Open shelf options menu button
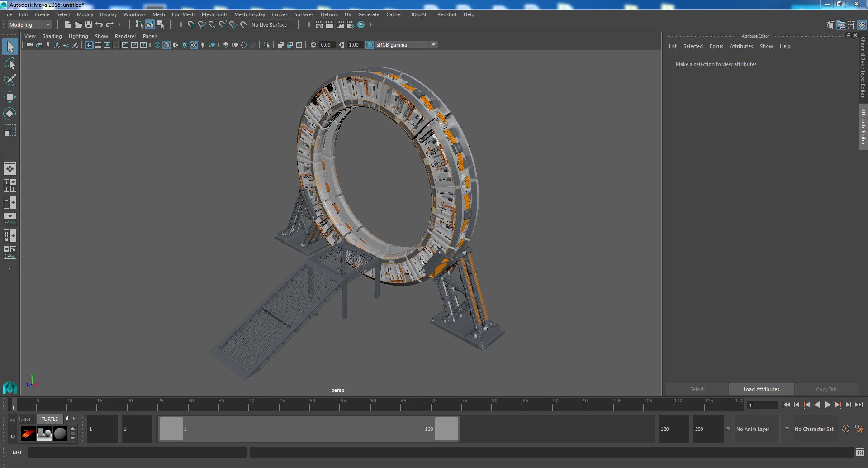 pos(13,436)
